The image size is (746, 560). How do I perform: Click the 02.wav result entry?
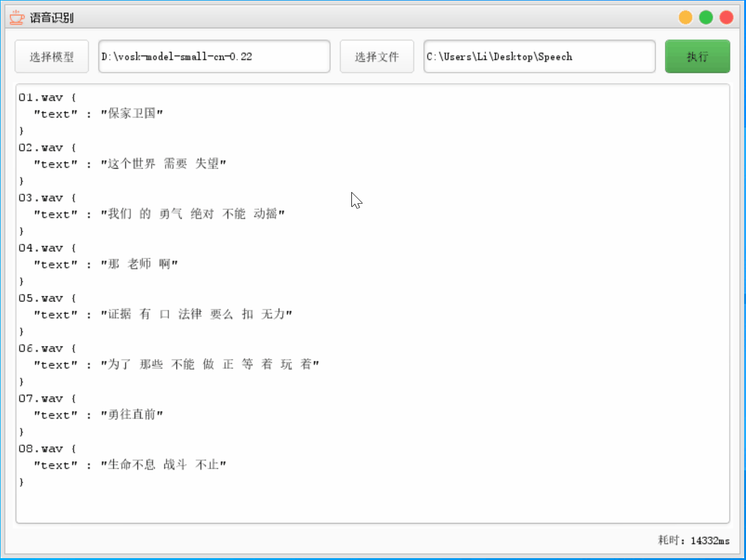(46, 147)
